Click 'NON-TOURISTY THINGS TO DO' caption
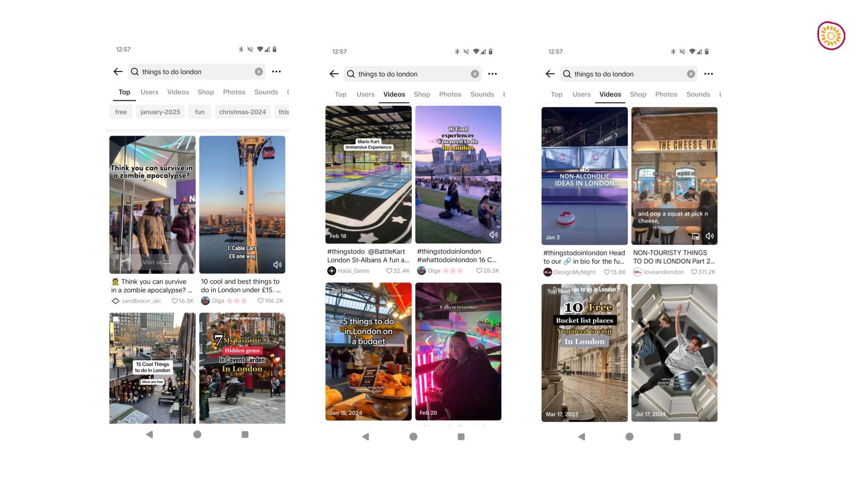Screen dimensions: 868x488 tap(674, 257)
